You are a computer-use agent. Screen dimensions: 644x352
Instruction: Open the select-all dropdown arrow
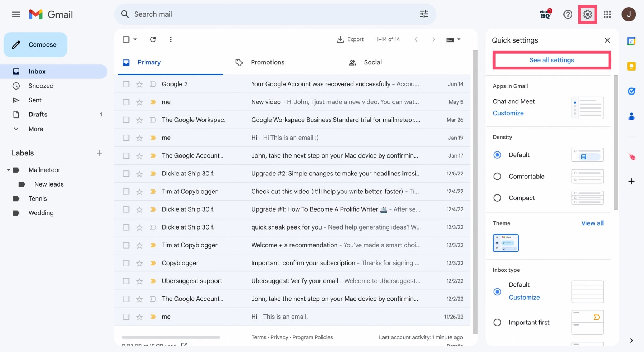134,39
